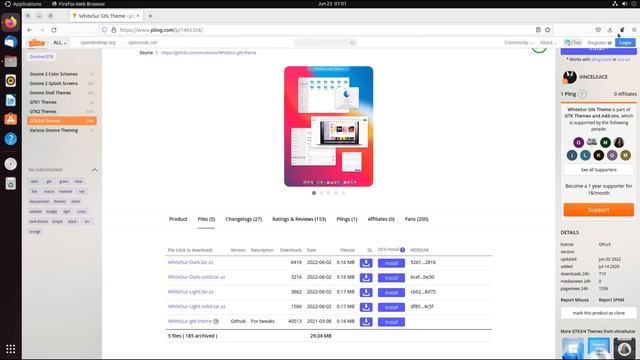Image resolution: width=640 pixels, height=360 pixels.
Task: Click the browser address bar URL
Action: point(161,30)
